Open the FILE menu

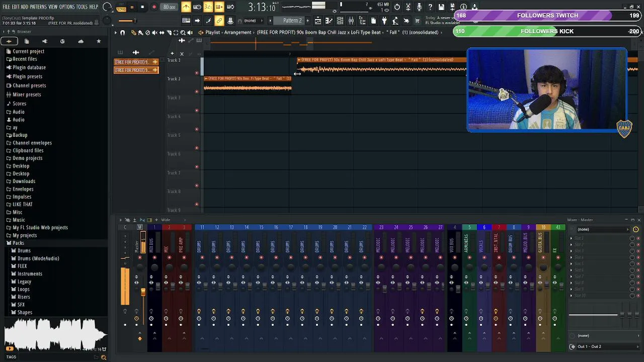pyautogui.click(x=7, y=7)
